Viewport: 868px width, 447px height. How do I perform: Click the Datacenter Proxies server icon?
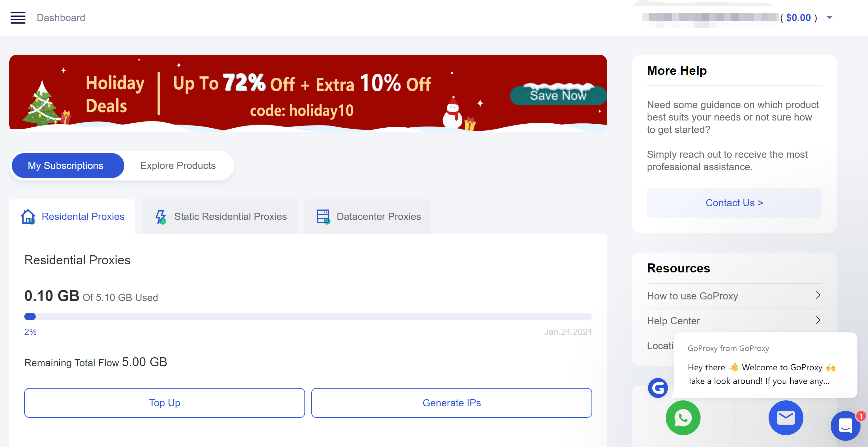[323, 217]
